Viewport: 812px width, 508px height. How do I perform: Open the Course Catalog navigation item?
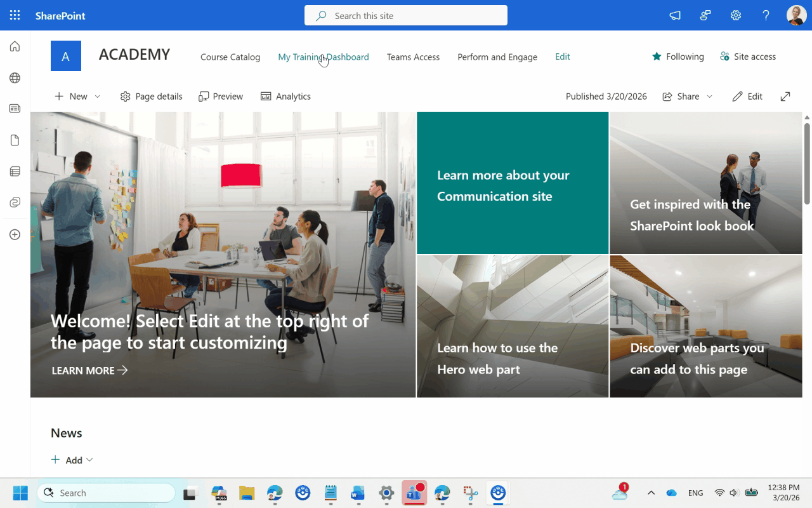pos(230,57)
